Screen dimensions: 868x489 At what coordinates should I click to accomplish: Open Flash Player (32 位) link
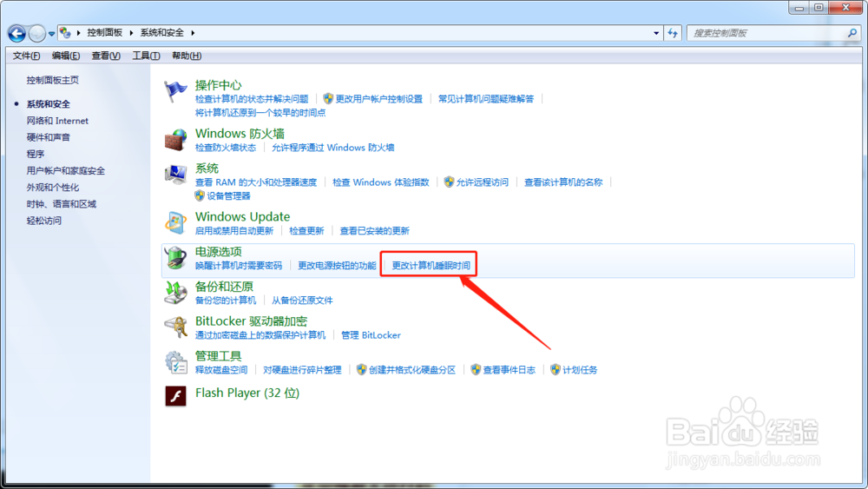(x=247, y=393)
